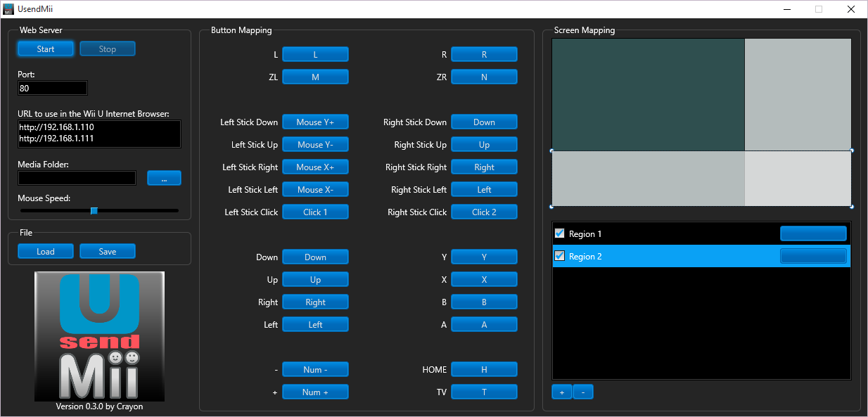The height and width of the screenshot is (417, 868).
Task: Add a region with the plus button
Action: click(561, 392)
